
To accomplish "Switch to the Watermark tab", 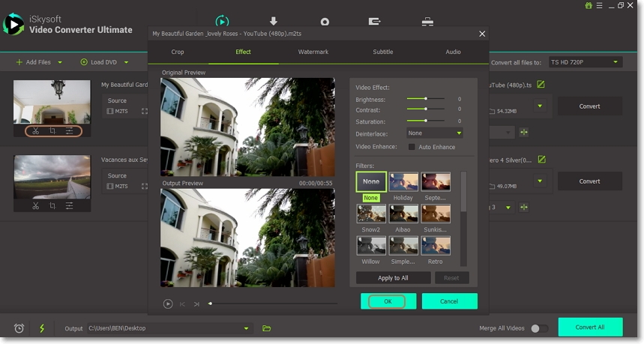I will coord(313,52).
